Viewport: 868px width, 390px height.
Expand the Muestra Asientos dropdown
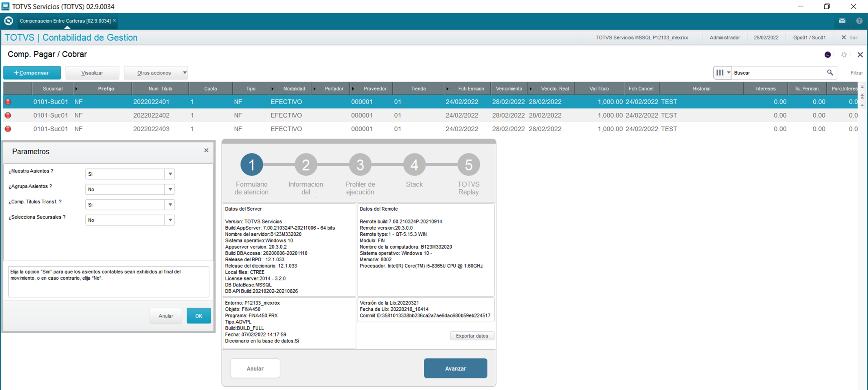[x=170, y=174]
